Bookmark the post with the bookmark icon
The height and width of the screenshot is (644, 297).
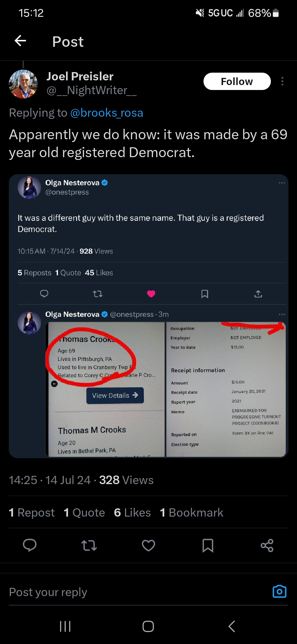pos(208,545)
